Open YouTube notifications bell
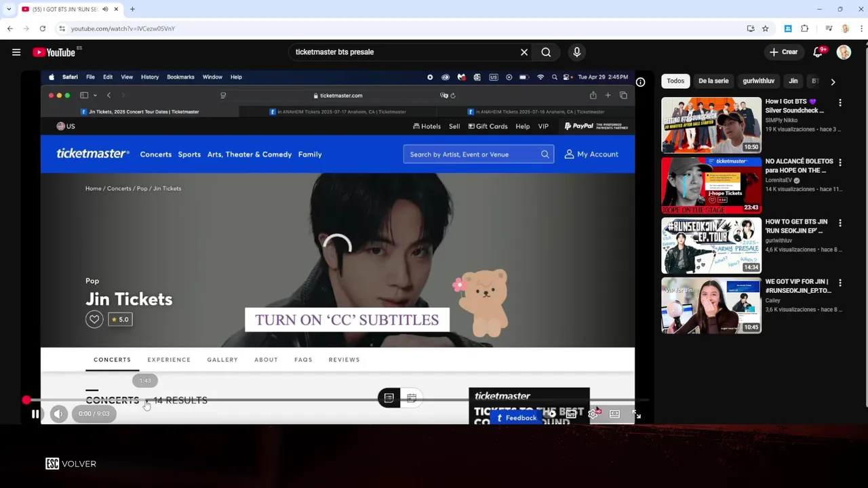The width and height of the screenshot is (868, 488). 818,52
